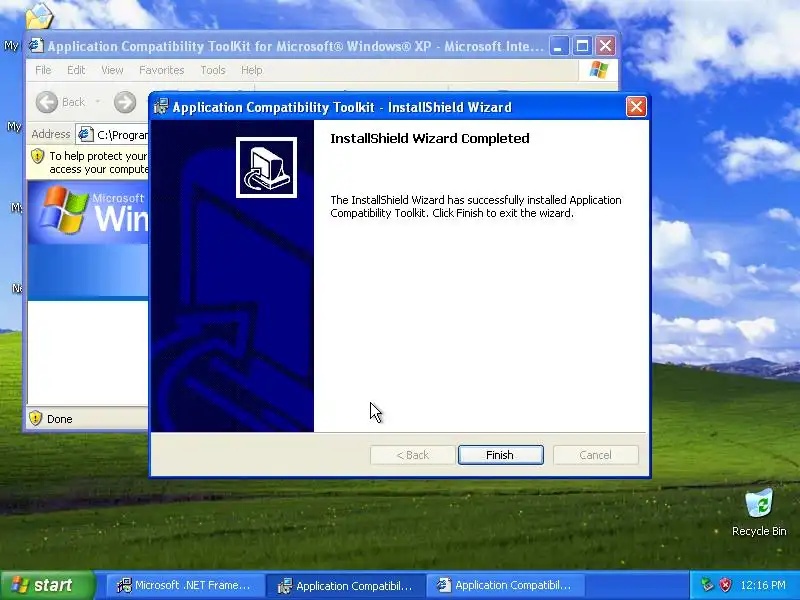The image size is (800, 600).
Task: Open the Edit menu in Internet Explorer
Action: pyautogui.click(x=76, y=70)
